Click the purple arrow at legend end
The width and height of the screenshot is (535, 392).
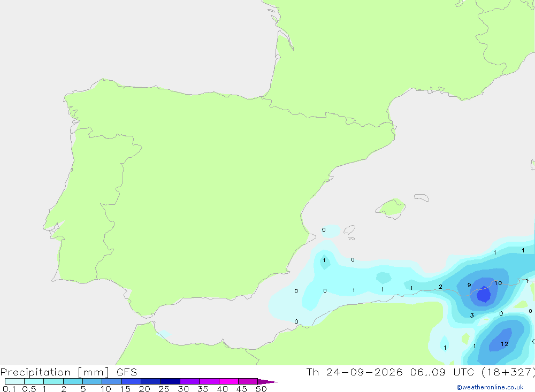point(267,381)
